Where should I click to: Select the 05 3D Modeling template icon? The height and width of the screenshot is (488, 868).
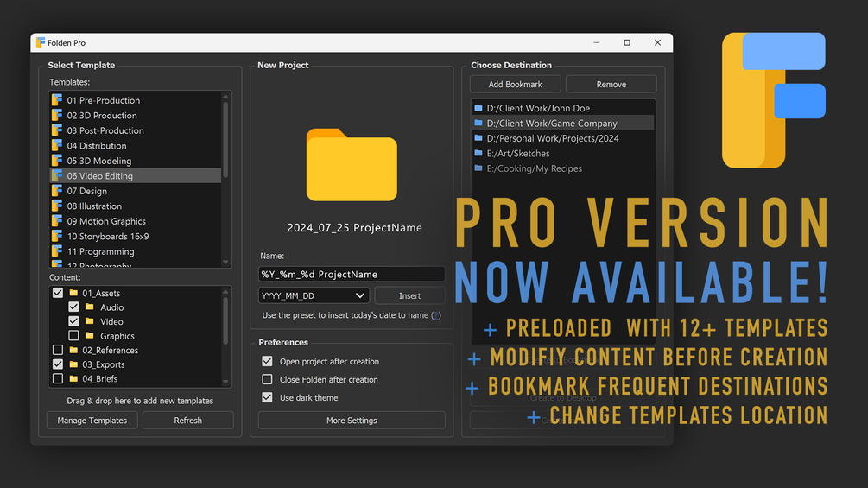pos(56,161)
